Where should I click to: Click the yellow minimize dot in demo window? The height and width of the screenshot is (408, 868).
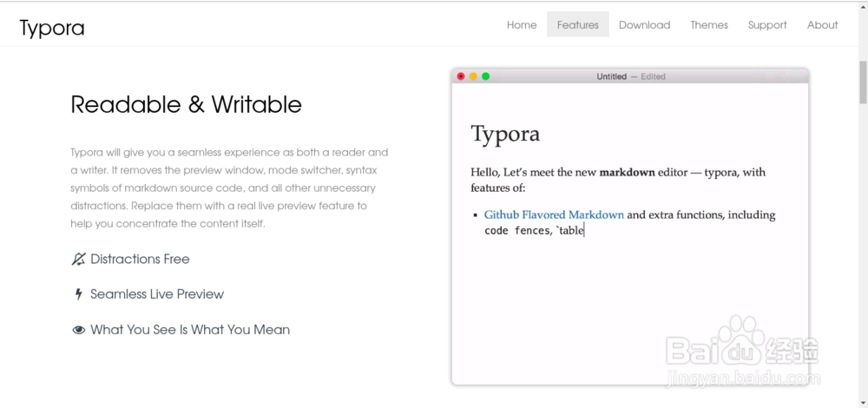[473, 76]
